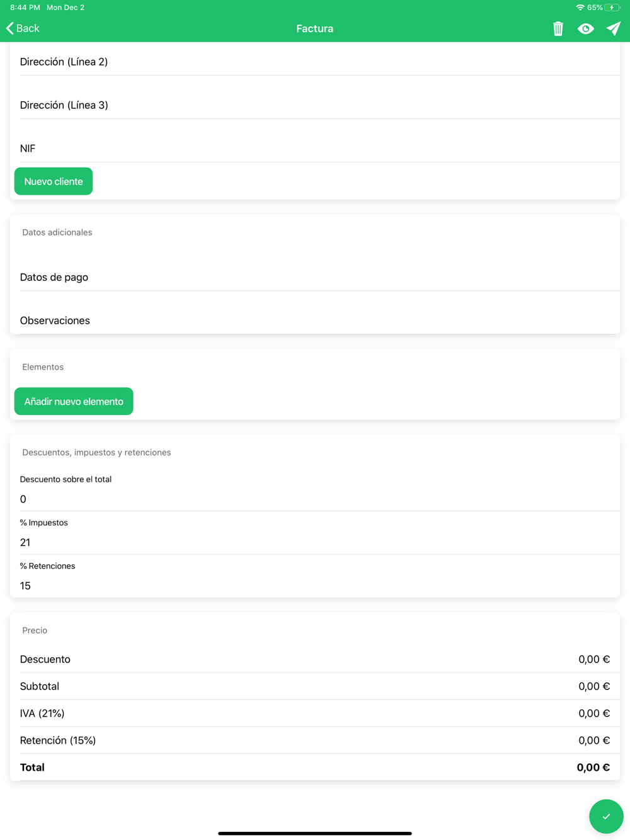Tap the green checkmark save button
630x840 pixels.
point(606,816)
